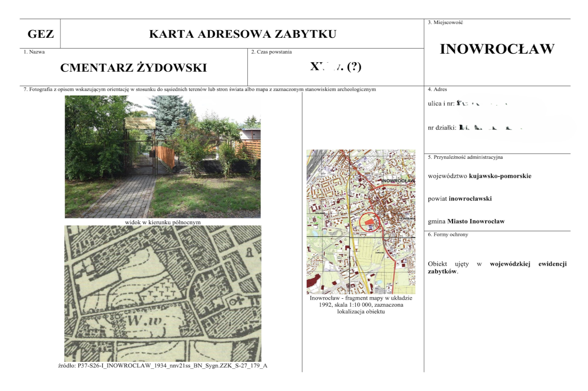This screenshot has width=588, height=391.
Task: Click the label '6. Formy ochrony'
Action: tap(448, 235)
